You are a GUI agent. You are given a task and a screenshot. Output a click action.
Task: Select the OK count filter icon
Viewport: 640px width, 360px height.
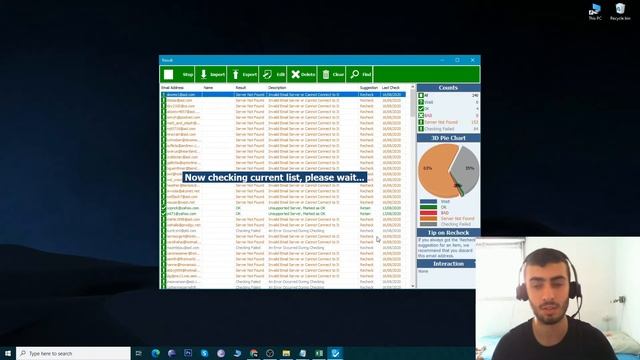click(x=421, y=109)
